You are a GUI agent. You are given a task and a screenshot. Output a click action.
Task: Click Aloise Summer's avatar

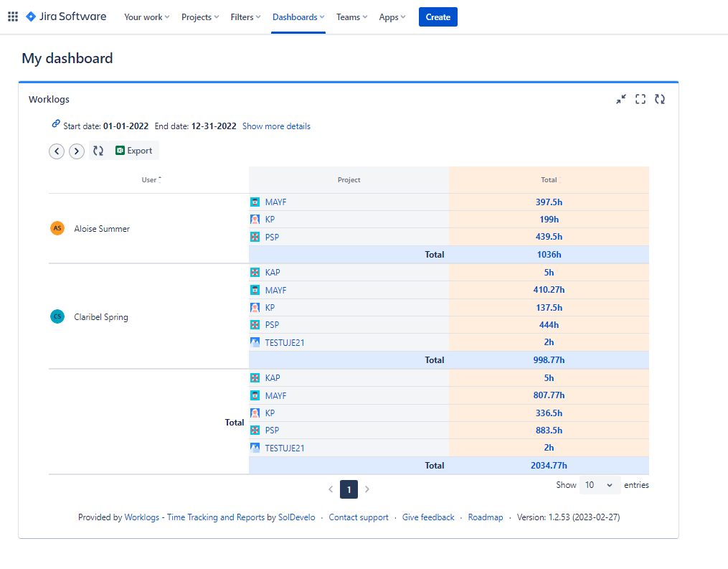pos(57,228)
